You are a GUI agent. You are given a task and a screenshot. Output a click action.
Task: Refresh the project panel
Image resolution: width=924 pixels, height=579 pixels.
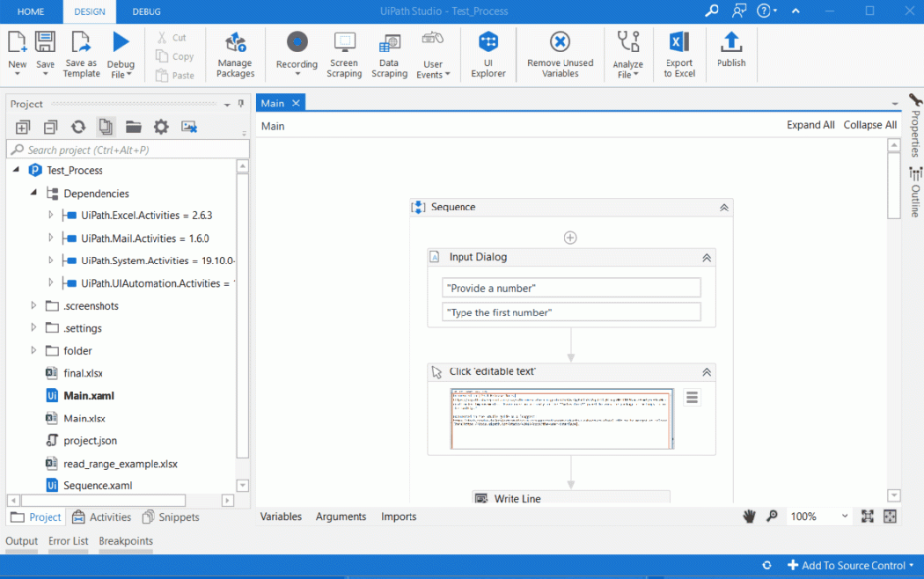pos(78,127)
